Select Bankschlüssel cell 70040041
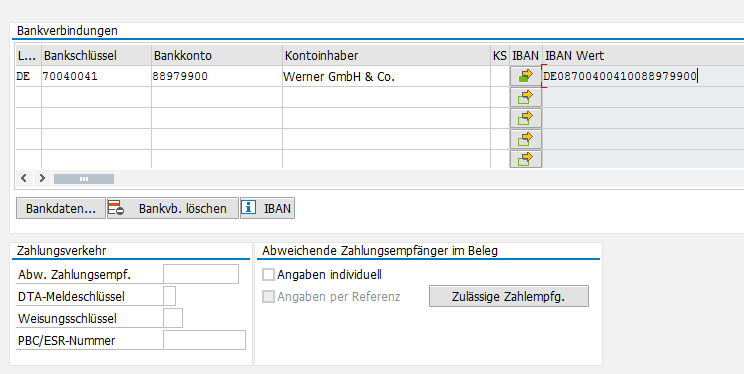The image size is (744, 374). pos(96,76)
